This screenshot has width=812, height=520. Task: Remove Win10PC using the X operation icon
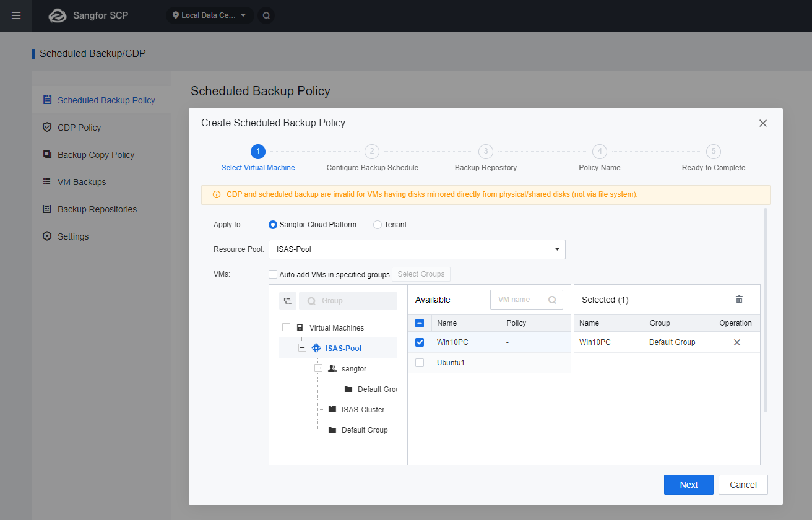pyautogui.click(x=736, y=342)
